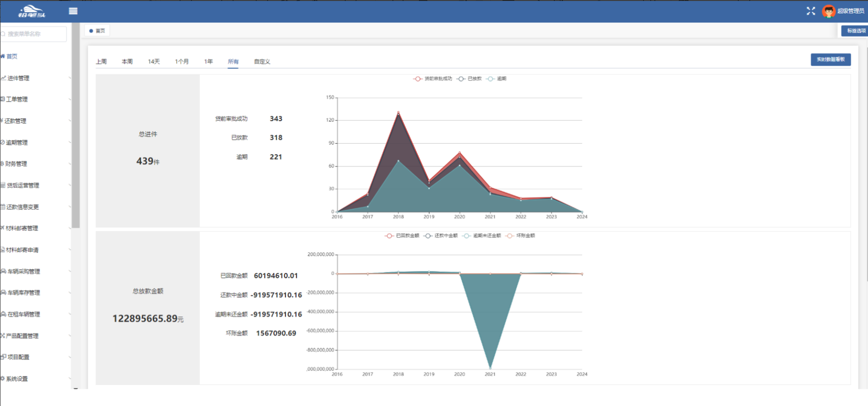Click the 2021 trough point on the amount chart
Image resolution: width=868 pixels, height=406 pixels.
(x=490, y=368)
